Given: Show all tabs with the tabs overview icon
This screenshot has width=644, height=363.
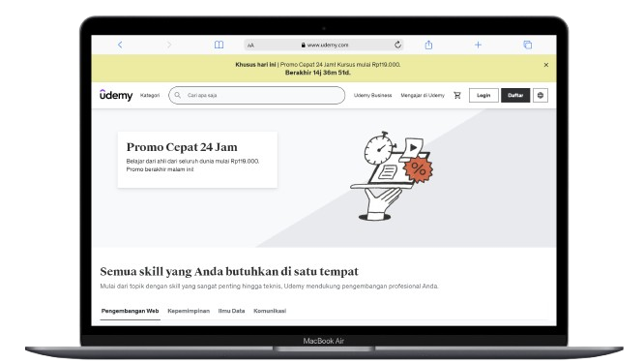Looking at the screenshot, I should point(528,45).
